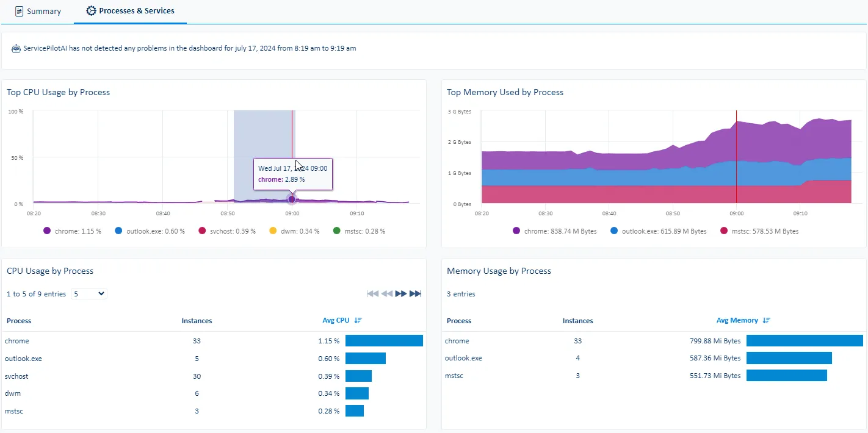
Task: Go to the first page of entries
Action: (x=372, y=294)
